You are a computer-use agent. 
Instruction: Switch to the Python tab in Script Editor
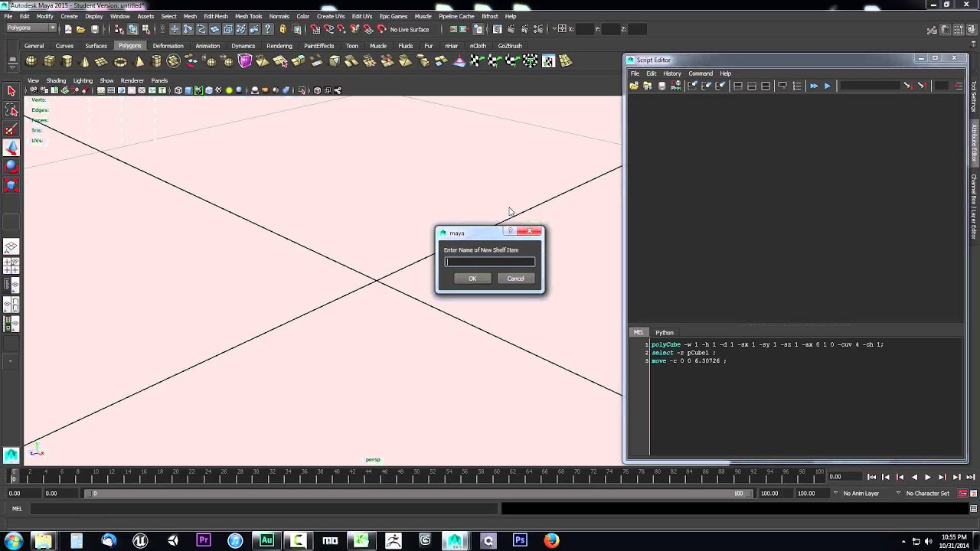pyautogui.click(x=665, y=333)
